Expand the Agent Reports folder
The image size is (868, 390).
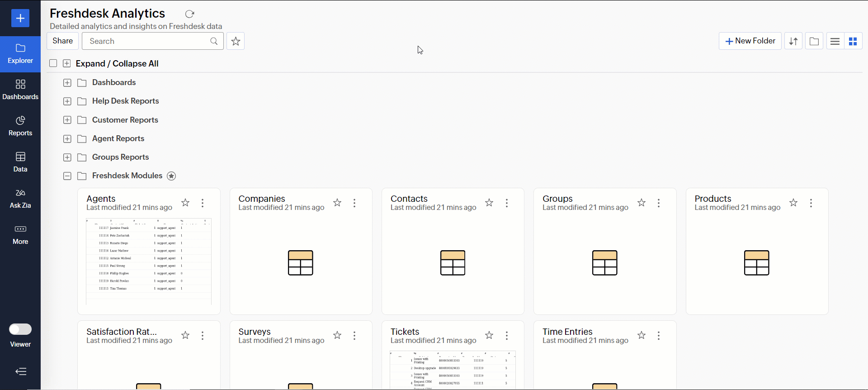[67, 139]
